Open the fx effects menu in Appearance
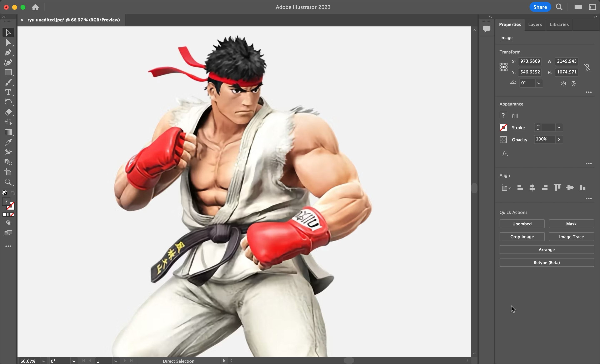The width and height of the screenshot is (600, 364). click(x=505, y=154)
